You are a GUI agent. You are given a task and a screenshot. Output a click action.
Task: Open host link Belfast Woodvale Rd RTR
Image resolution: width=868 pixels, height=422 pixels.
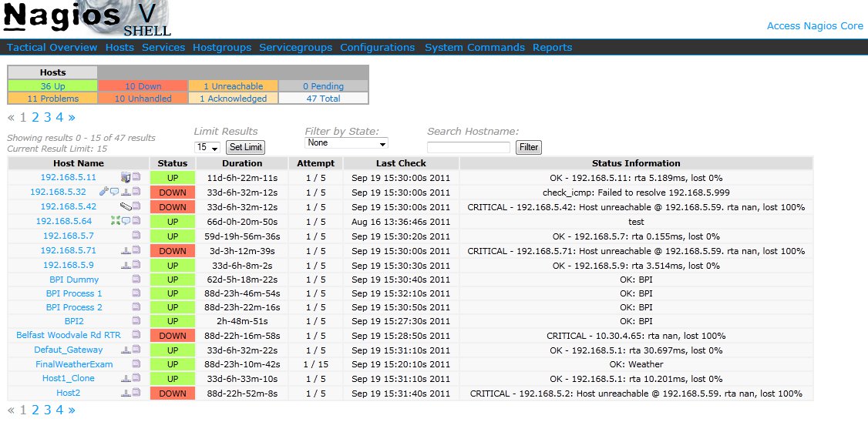(68, 335)
